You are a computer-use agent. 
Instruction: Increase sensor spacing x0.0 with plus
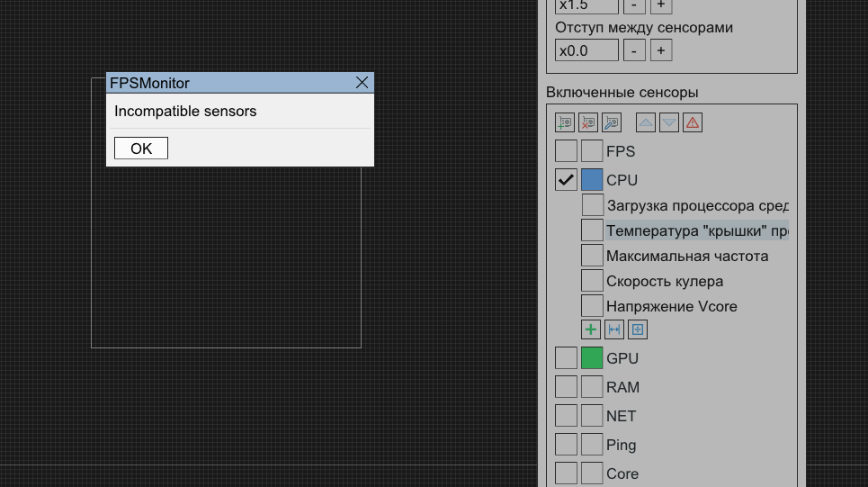tap(661, 50)
